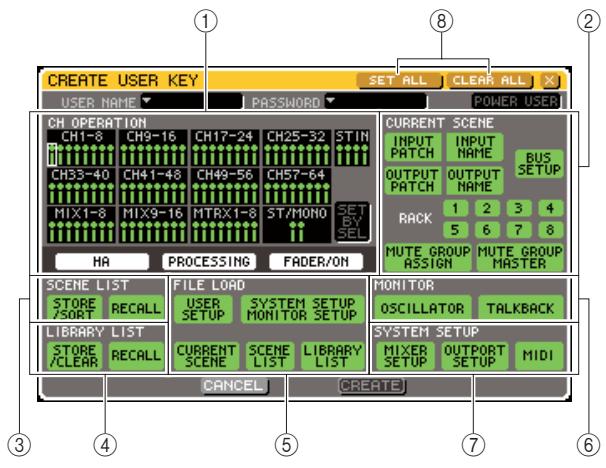606x468 pixels.
Task: Toggle File Load USER SETUP button
Action: point(203,309)
